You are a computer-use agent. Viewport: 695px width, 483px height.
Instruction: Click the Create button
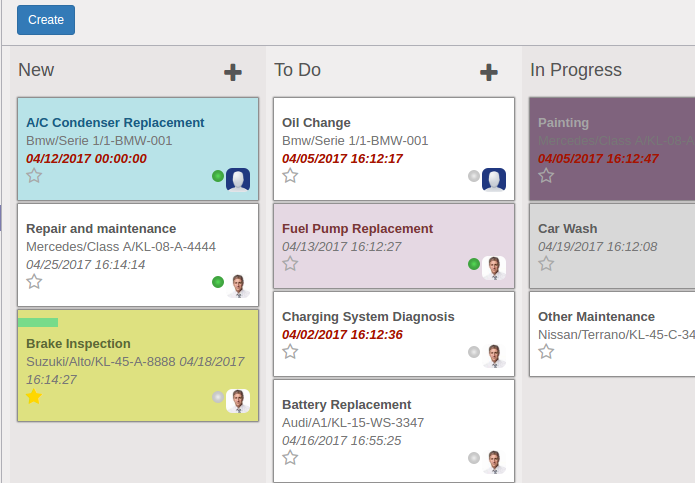point(46,20)
